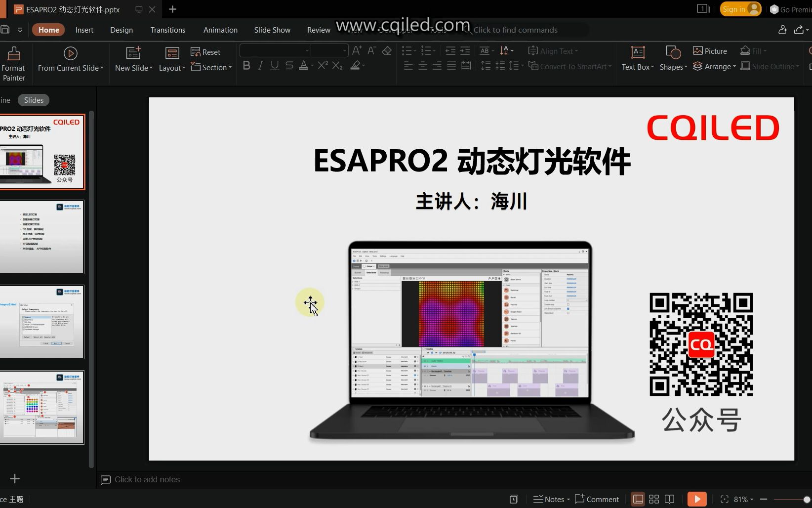Add a slide with the plus button
Viewport: 812px width, 508px height.
[15, 478]
